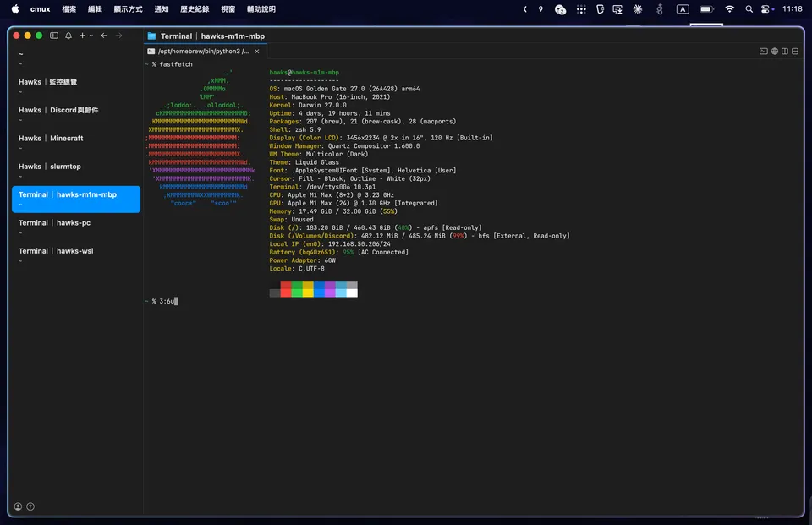Open new terminal pane icon at top right
812x525 pixels.
coord(763,51)
